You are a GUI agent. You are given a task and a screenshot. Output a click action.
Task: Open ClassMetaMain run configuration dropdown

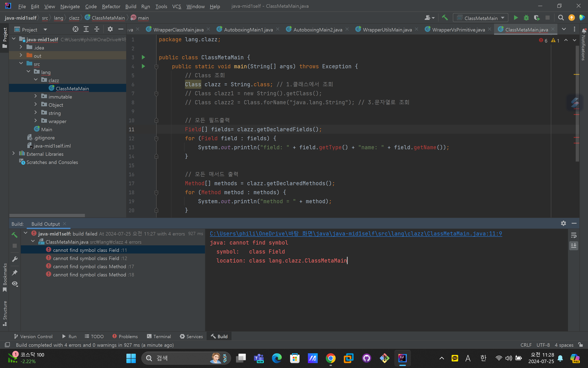click(x=480, y=18)
